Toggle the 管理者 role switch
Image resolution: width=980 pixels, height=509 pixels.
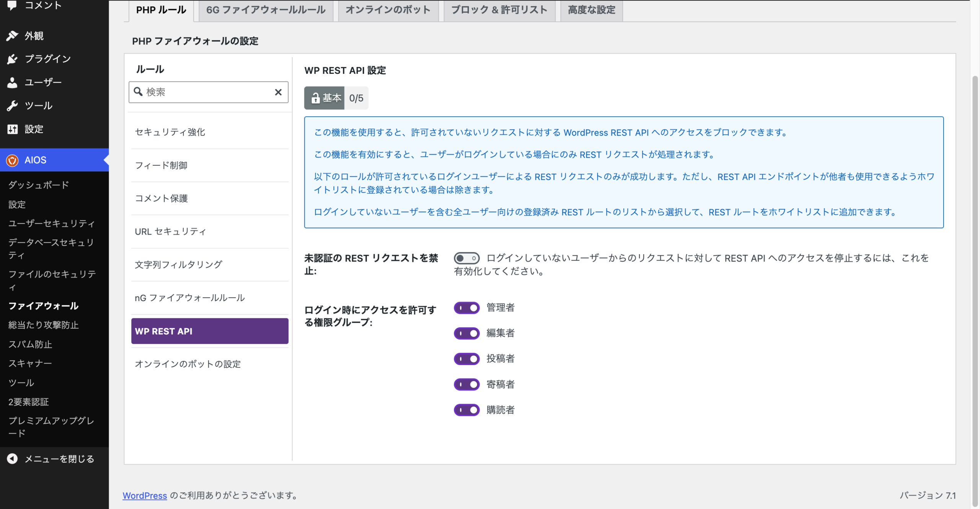(x=466, y=308)
